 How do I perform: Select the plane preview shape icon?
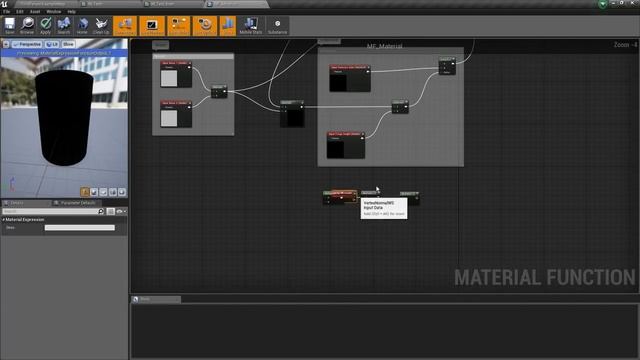(104, 192)
